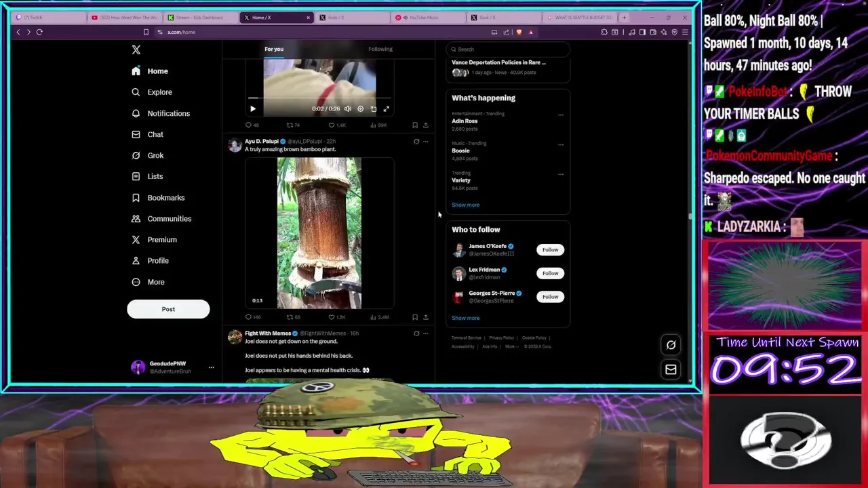This screenshot has width=868, height=488.
Task: Open Home in X sidebar
Action: pos(151,71)
